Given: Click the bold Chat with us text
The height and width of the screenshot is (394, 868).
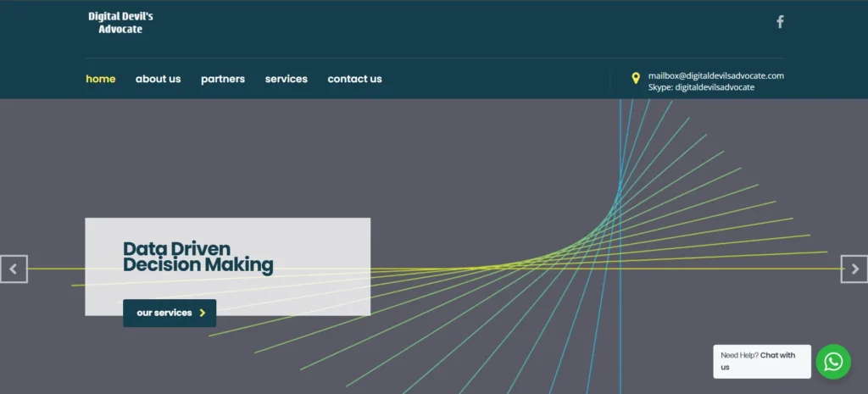Looking at the screenshot, I should coord(777,356).
